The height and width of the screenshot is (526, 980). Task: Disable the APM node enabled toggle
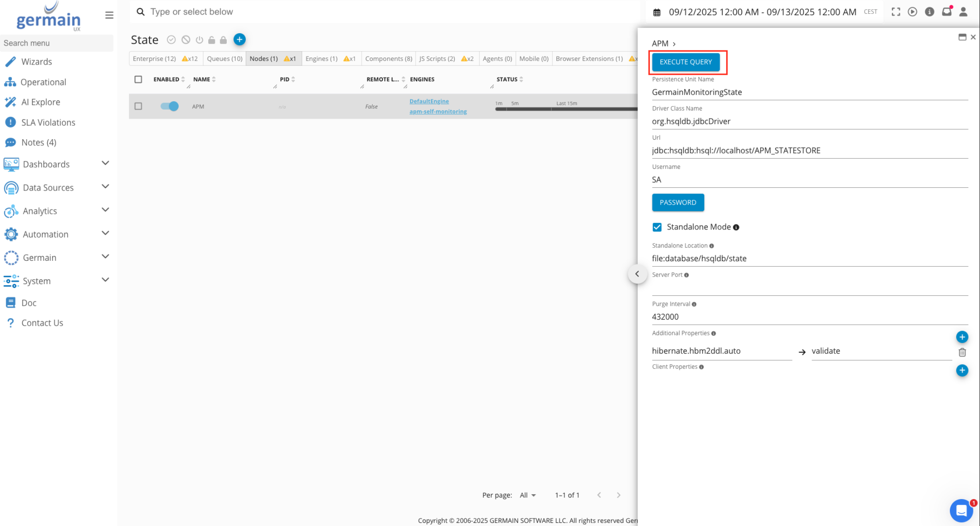pos(169,106)
